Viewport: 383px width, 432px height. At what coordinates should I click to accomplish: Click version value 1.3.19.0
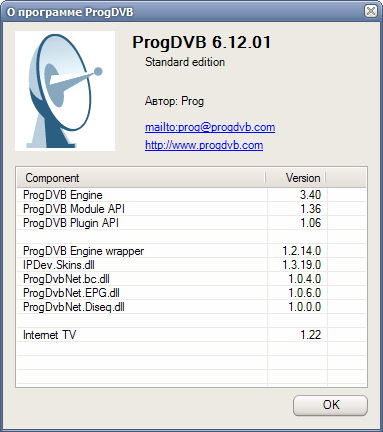(x=302, y=265)
